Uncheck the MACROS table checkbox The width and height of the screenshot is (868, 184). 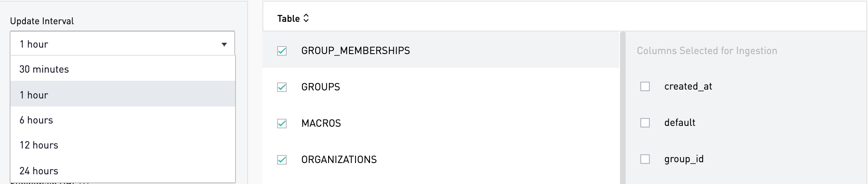click(x=282, y=123)
